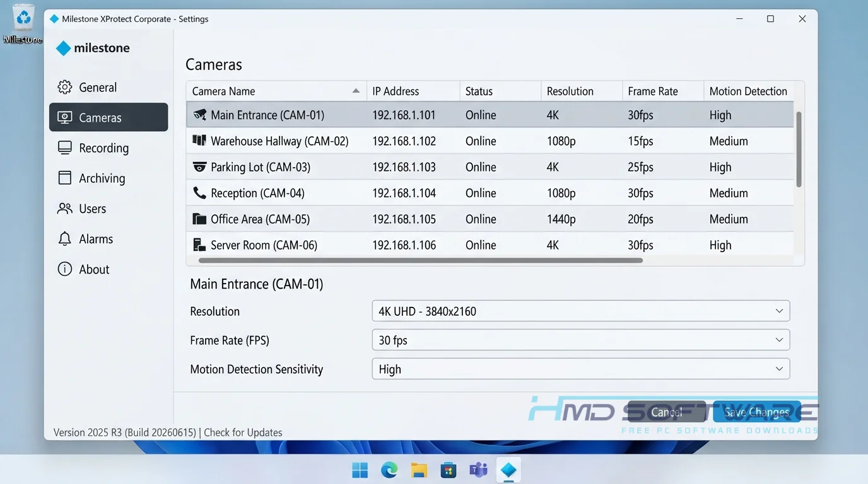
Task: Click the 25fps frame rate cell
Action: click(640, 167)
